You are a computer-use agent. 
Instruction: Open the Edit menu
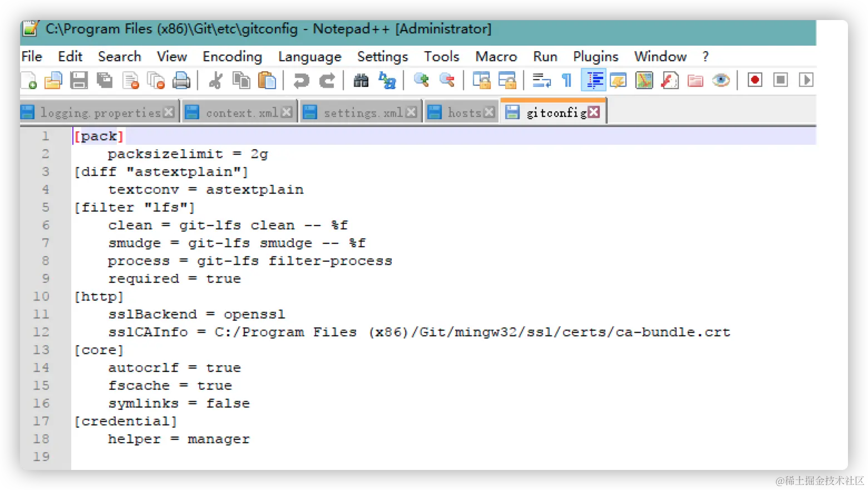pos(70,56)
